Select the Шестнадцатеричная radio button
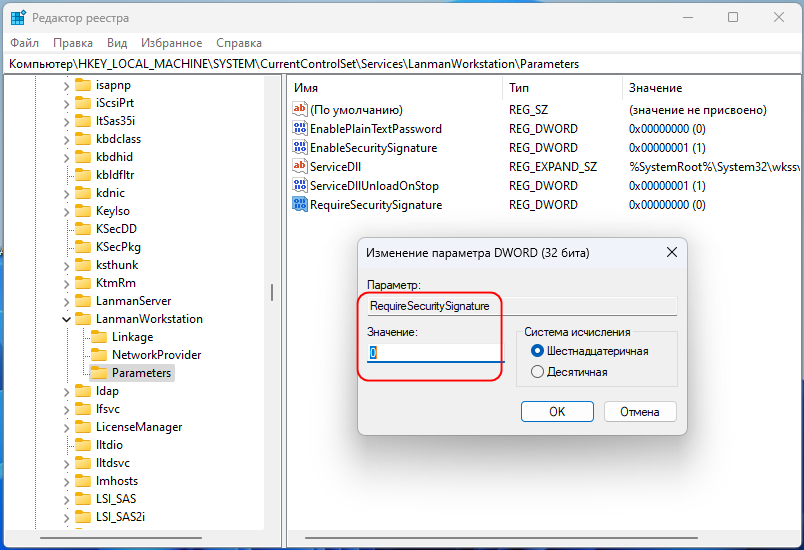The height and width of the screenshot is (550, 804). pos(537,351)
